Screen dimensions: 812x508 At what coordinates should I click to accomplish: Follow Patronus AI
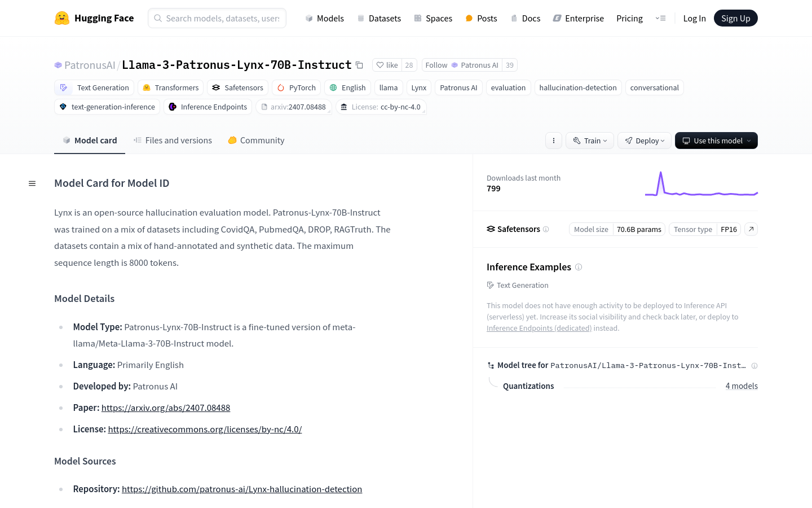point(462,65)
